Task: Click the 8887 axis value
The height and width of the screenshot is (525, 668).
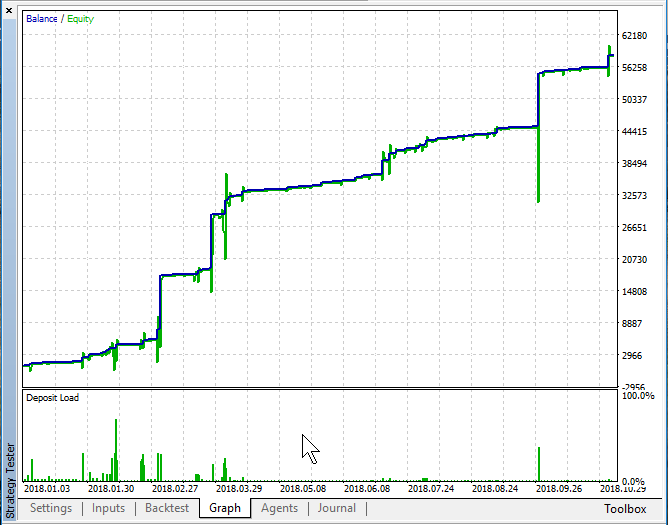Action: click(x=632, y=323)
